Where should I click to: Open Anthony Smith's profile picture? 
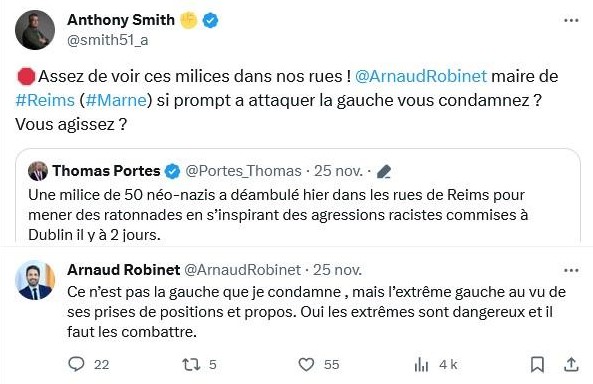pyautogui.click(x=35, y=30)
